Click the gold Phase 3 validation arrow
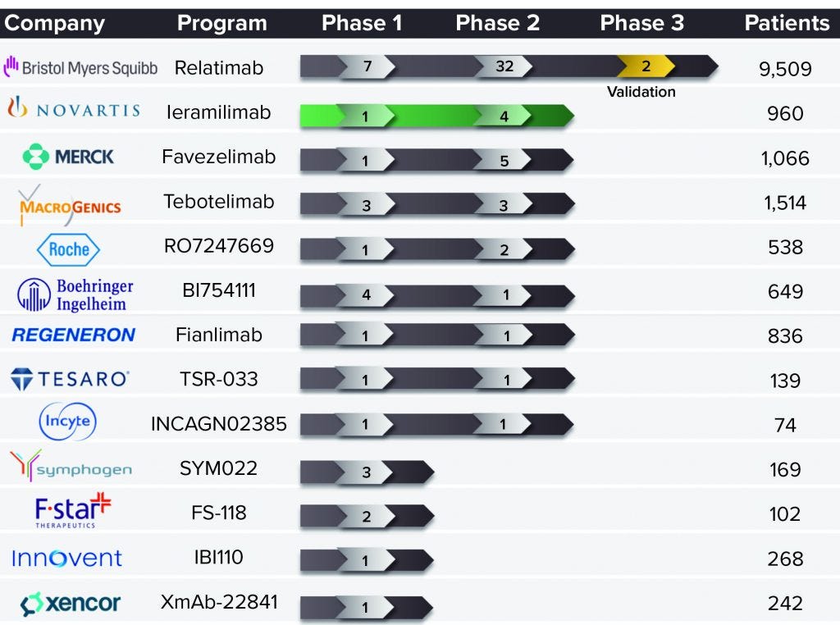This screenshot has width=840, height=625. (646, 66)
